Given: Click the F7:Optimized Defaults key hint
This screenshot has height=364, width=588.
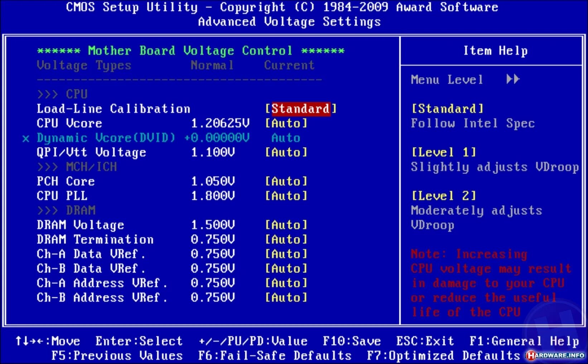Looking at the screenshot, I should [443, 356].
